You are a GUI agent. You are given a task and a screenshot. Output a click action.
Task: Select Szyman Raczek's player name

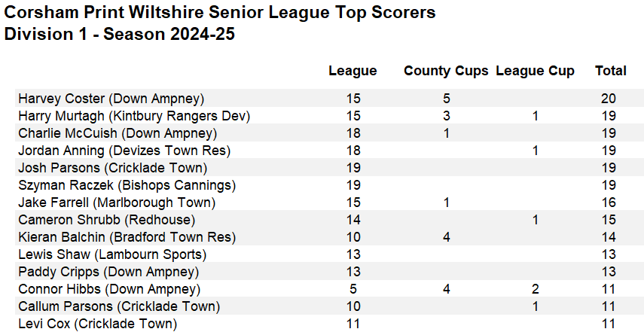[x=127, y=185]
